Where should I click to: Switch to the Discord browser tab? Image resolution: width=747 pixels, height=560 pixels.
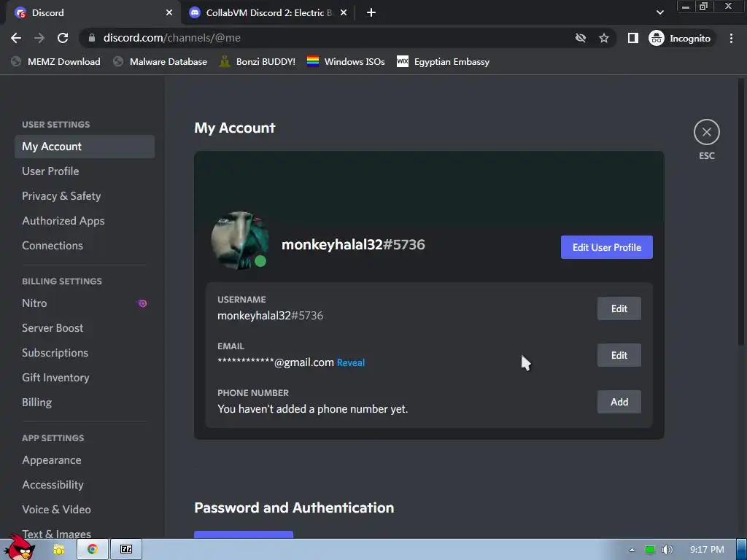(x=93, y=13)
